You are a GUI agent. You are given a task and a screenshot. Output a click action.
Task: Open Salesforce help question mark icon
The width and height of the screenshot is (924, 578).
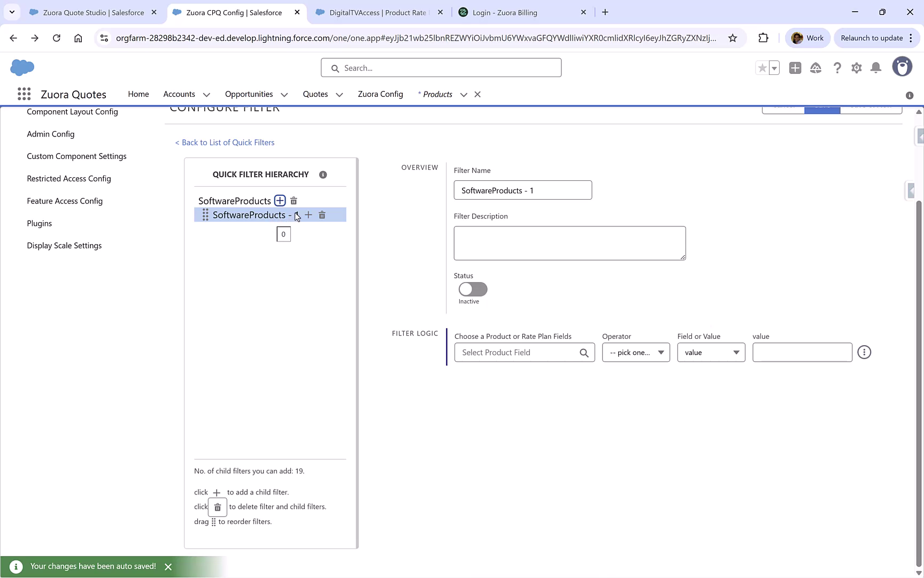point(837,68)
